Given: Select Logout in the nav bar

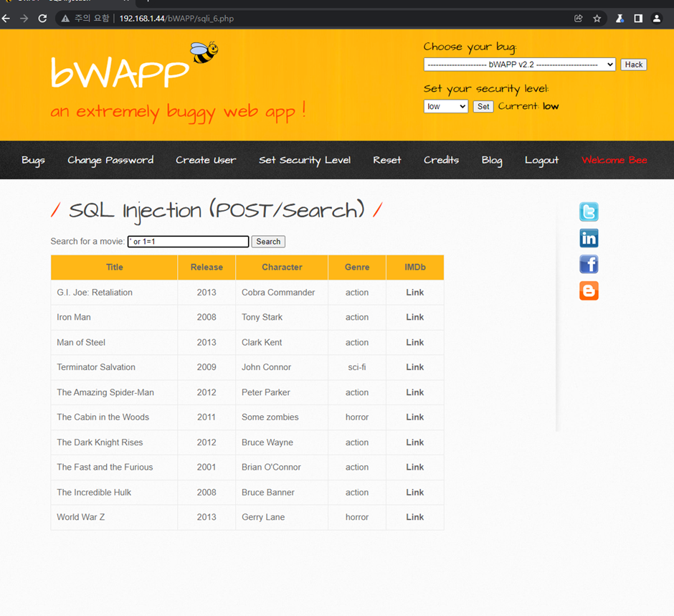Looking at the screenshot, I should click(x=541, y=161).
